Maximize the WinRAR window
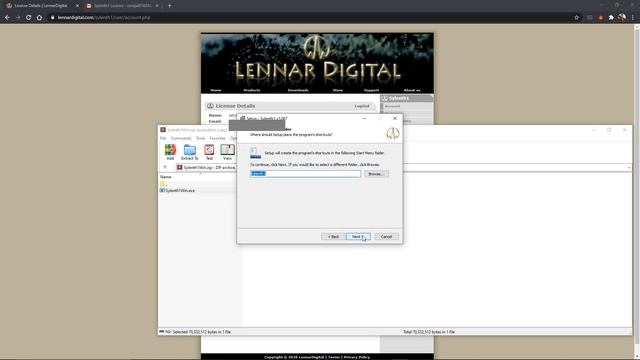This screenshot has width=640, height=360. tap(609, 130)
